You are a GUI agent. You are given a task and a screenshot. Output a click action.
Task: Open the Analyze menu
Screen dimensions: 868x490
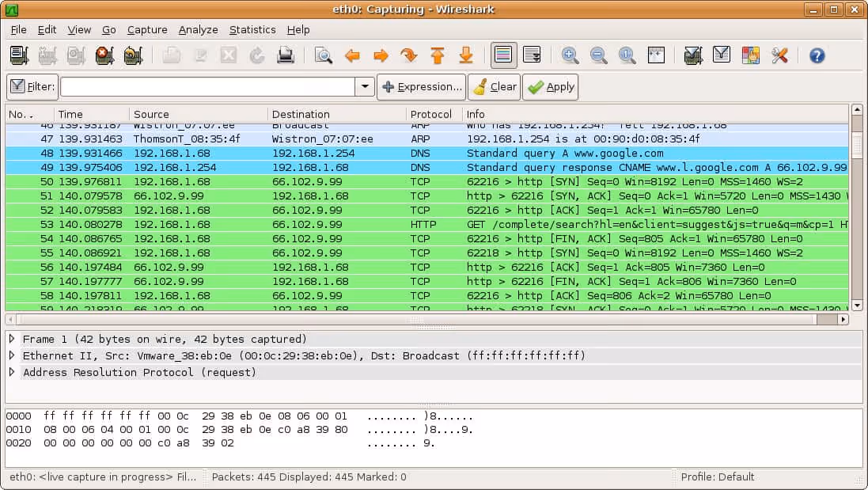pos(198,30)
